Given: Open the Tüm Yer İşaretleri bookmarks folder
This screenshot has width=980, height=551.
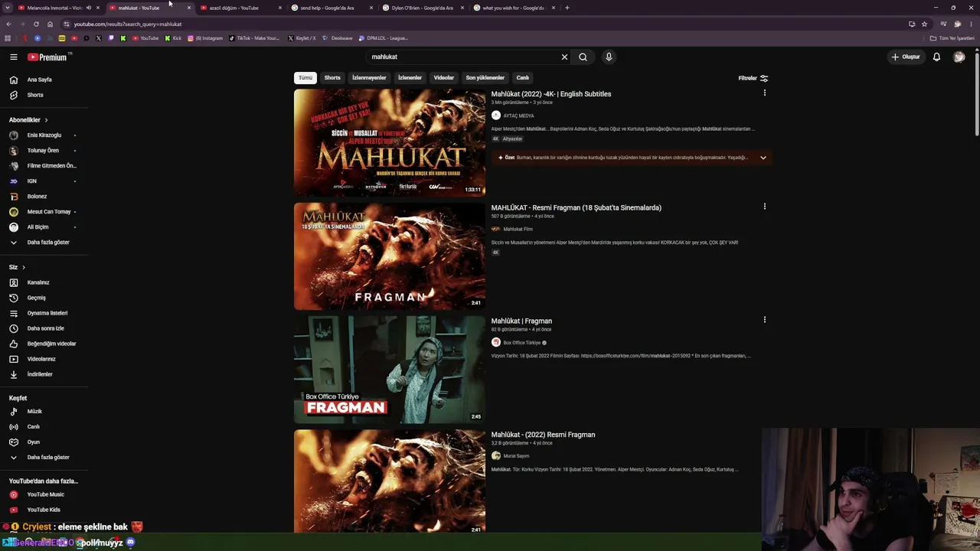Looking at the screenshot, I should [952, 38].
